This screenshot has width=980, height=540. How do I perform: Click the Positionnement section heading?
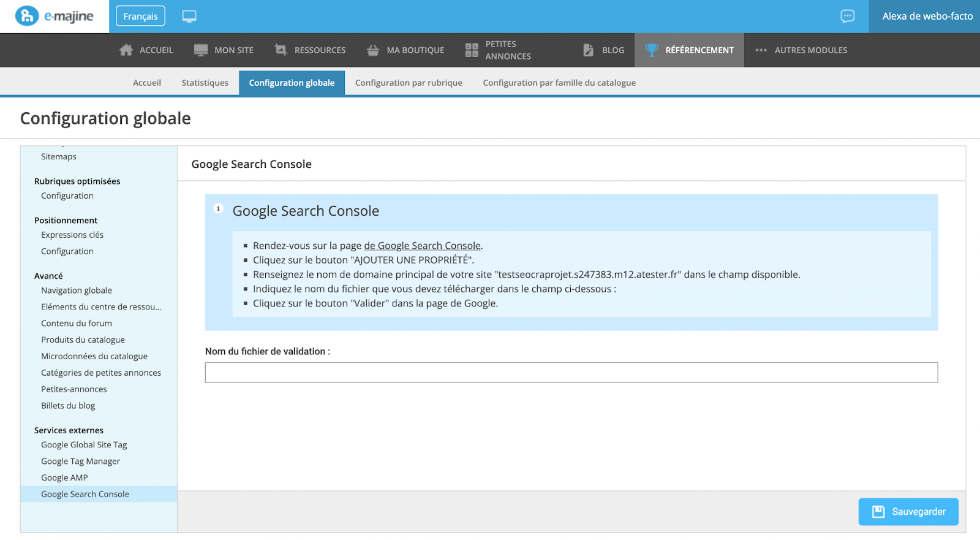pos(66,221)
